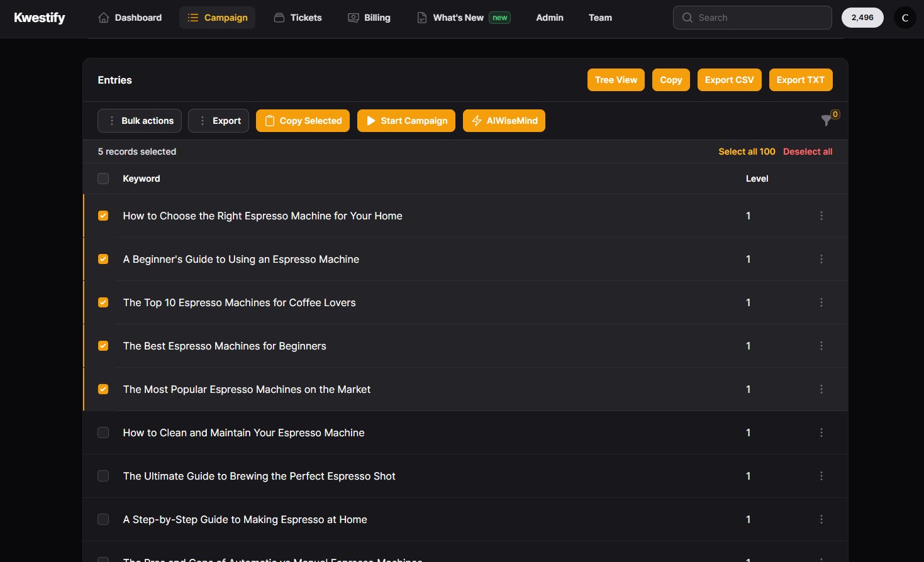Viewport: 924px width, 562px height.
Task: Open the Team page
Action: (600, 18)
